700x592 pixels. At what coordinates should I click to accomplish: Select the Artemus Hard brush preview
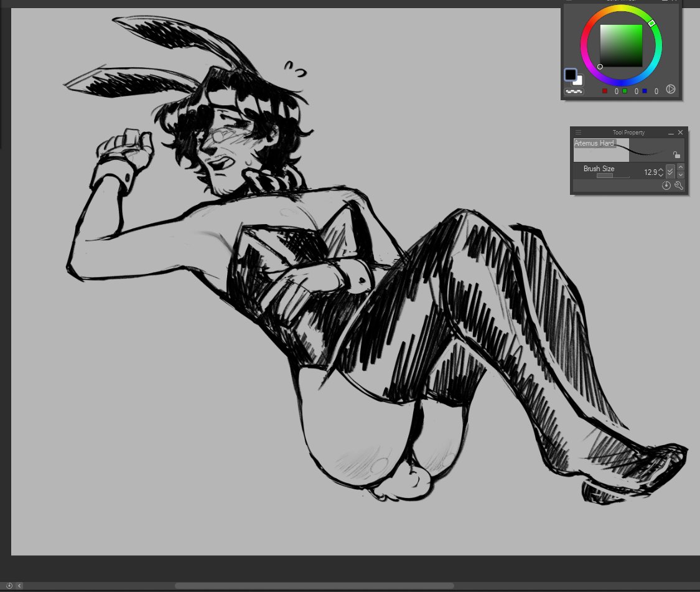[628, 150]
